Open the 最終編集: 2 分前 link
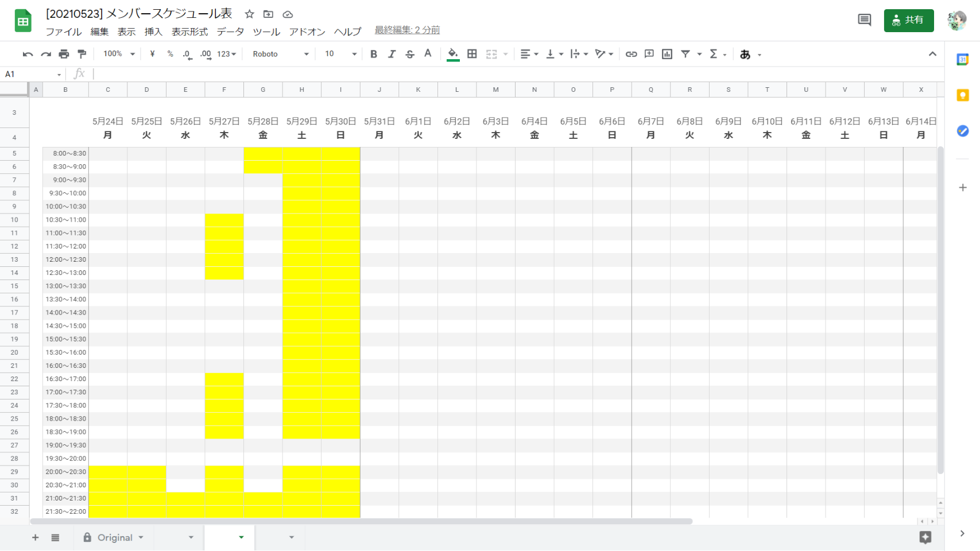The image size is (980, 551). tap(407, 30)
